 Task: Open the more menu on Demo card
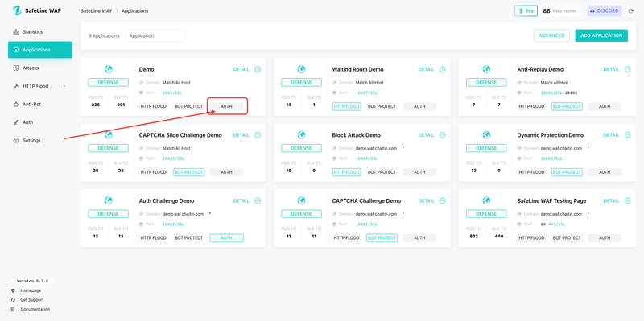(x=258, y=69)
